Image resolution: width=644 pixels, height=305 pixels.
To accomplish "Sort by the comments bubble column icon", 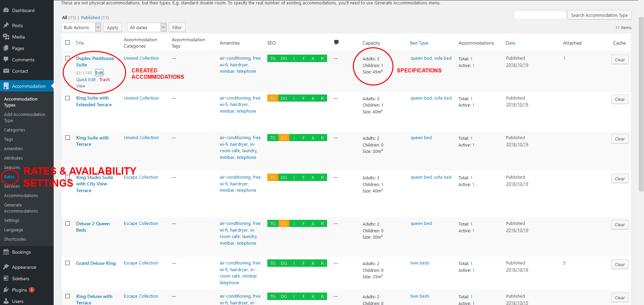I will (336, 42).
